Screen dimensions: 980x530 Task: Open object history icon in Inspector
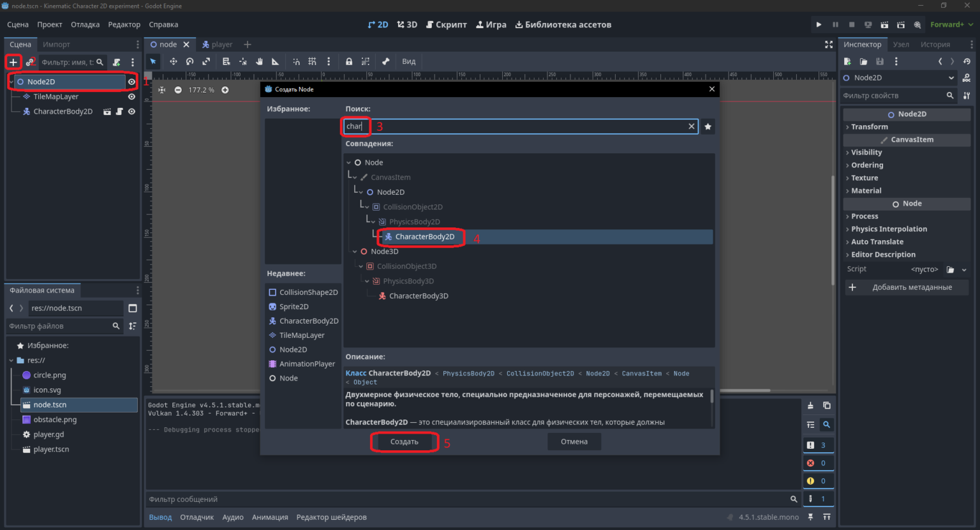tap(967, 61)
